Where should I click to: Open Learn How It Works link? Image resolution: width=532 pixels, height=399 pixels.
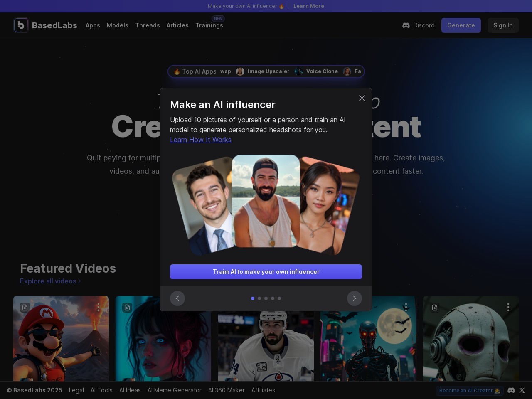(201, 140)
